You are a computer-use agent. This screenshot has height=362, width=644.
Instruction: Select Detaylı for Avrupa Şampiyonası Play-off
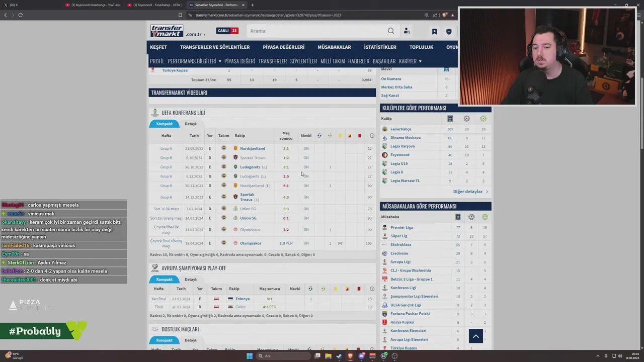pyautogui.click(x=191, y=280)
